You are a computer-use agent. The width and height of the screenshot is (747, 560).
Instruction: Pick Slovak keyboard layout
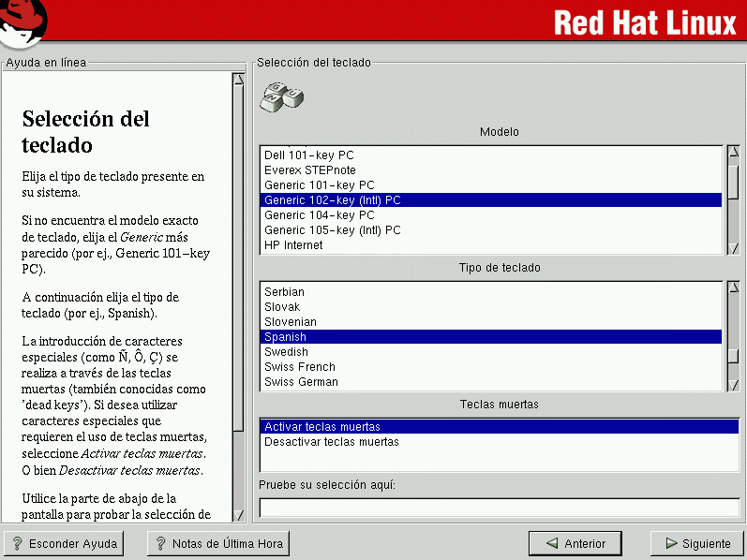282,307
